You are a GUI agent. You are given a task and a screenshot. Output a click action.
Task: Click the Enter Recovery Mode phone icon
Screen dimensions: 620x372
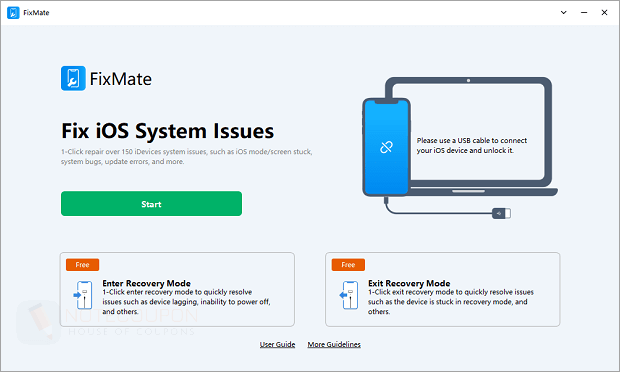[x=83, y=295]
